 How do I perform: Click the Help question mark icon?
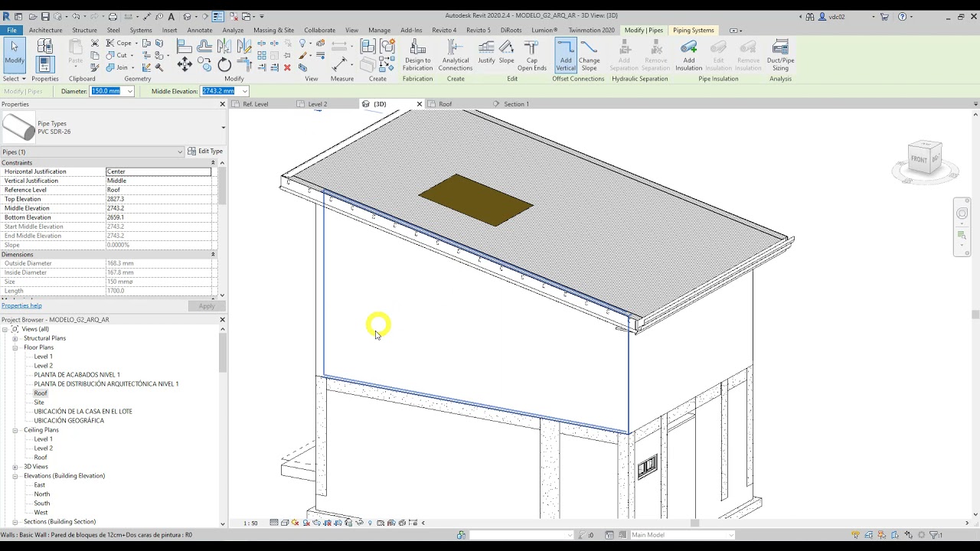coord(902,16)
